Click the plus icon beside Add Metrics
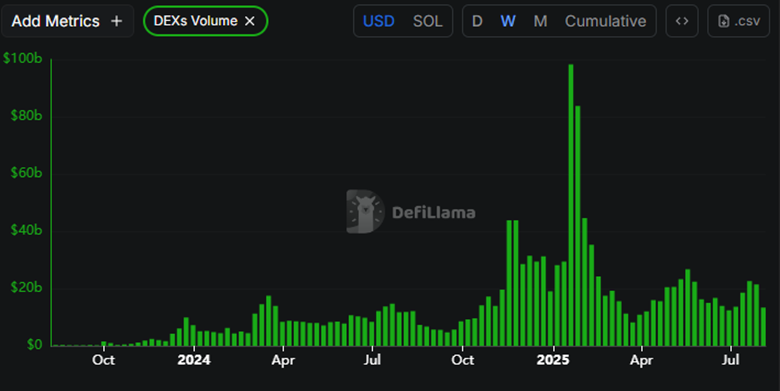 116,21
